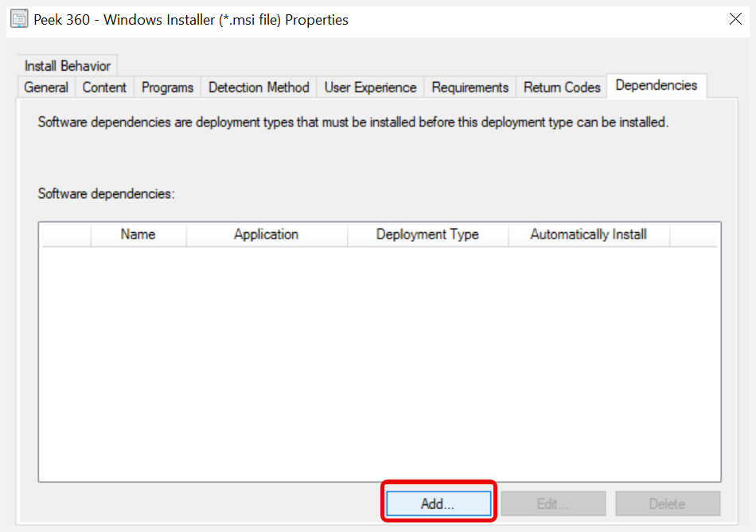Select the Requirements tab

pos(470,87)
